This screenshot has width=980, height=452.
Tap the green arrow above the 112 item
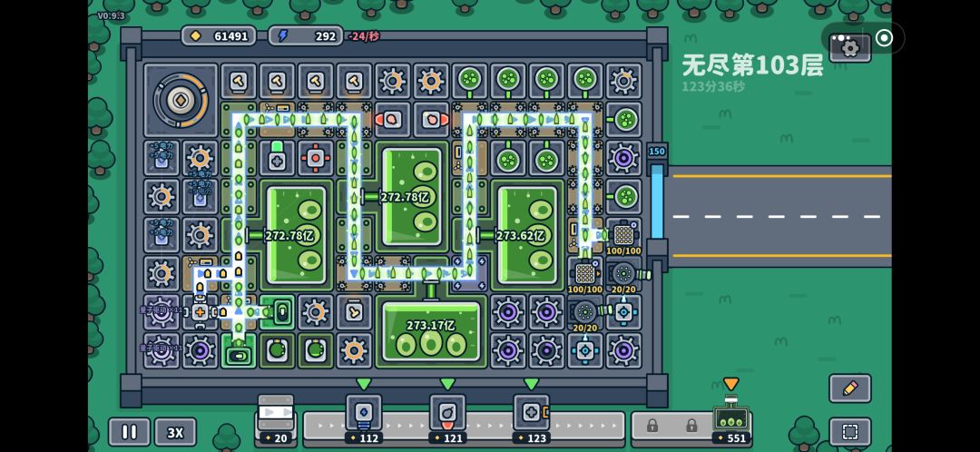(x=364, y=384)
